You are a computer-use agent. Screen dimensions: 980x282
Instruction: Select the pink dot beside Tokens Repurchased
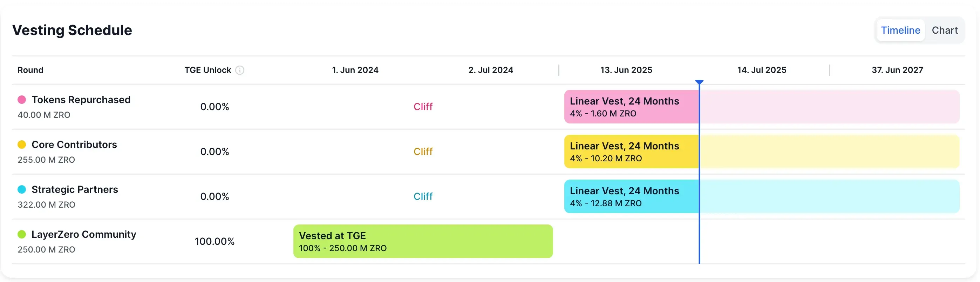point(22,99)
